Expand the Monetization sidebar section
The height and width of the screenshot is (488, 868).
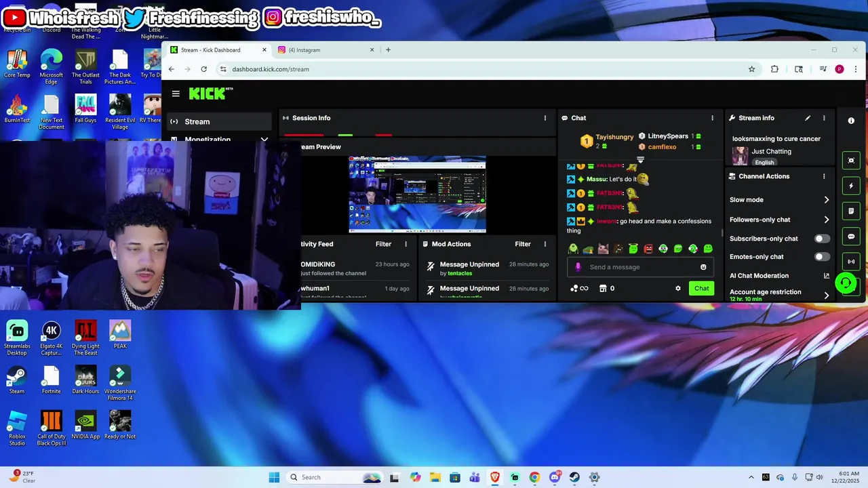(264, 140)
